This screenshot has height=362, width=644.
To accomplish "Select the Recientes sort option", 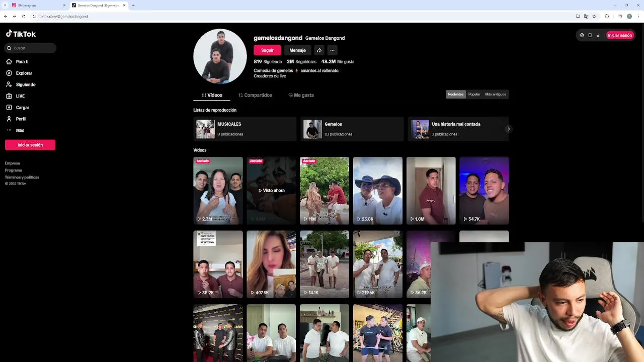I will click(456, 94).
